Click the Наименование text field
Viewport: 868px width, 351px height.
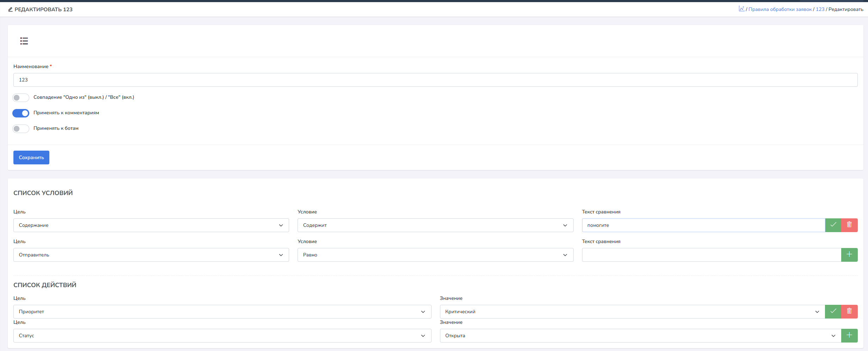click(435, 80)
